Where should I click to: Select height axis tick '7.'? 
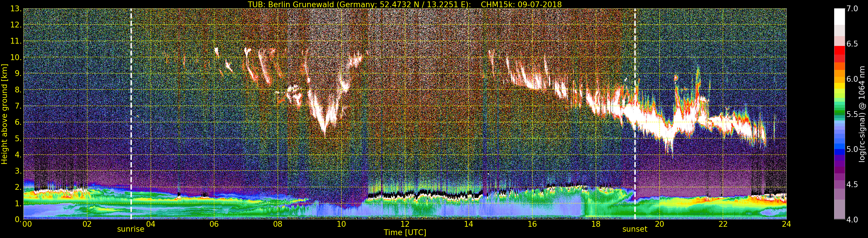[x=18, y=106]
